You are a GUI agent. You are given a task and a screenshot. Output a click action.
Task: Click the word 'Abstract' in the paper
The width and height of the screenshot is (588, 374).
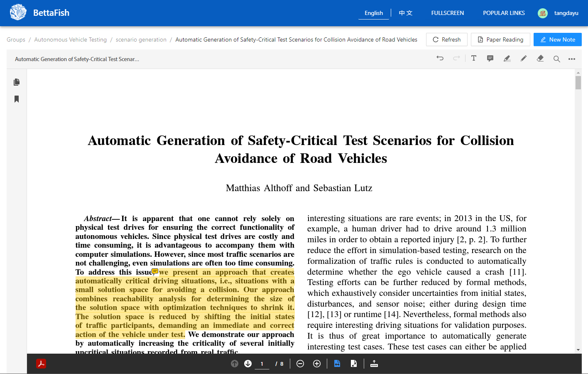pos(98,219)
